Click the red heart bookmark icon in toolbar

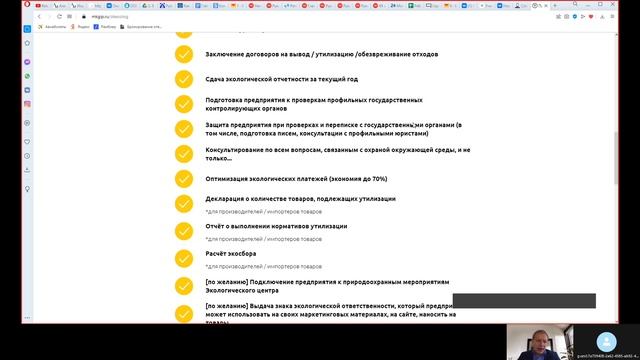pyautogui.click(x=591, y=17)
